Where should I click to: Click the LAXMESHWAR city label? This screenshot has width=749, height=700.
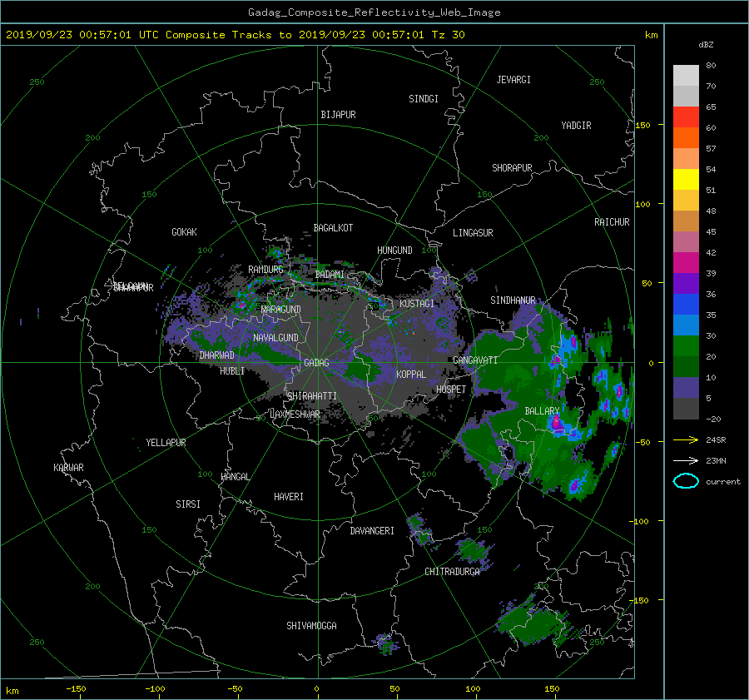tap(295, 415)
